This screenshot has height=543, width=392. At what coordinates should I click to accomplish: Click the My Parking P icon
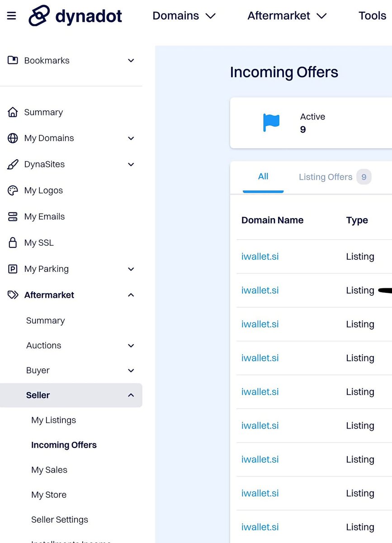(13, 269)
